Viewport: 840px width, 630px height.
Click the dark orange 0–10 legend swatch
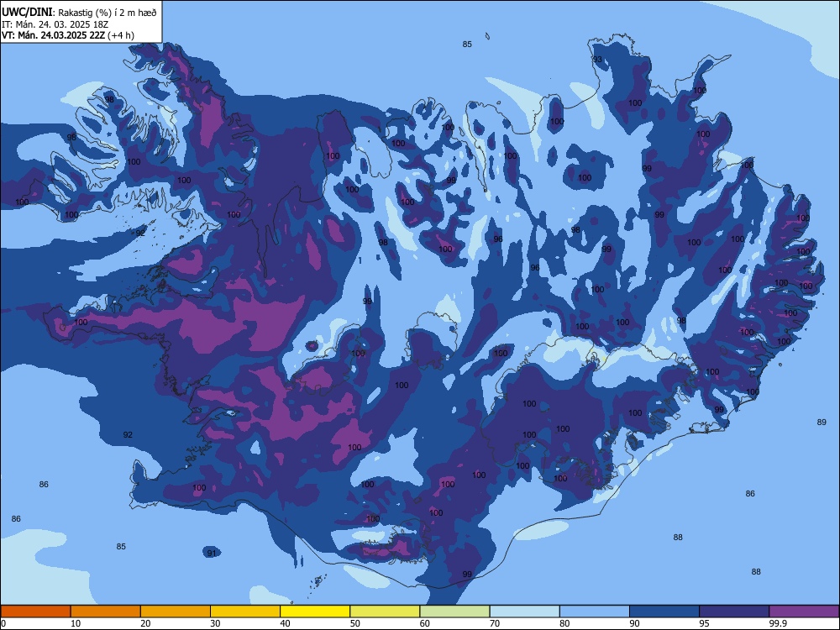35,612
